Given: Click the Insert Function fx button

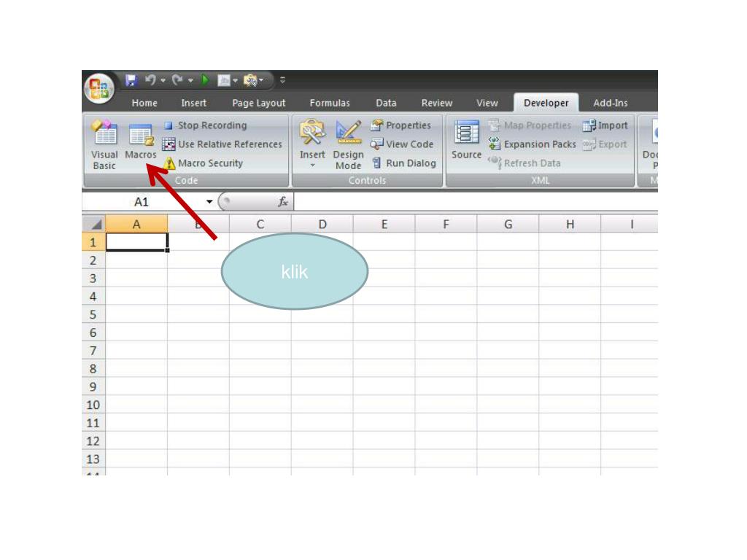Looking at the screenshot, I should 282,202.
